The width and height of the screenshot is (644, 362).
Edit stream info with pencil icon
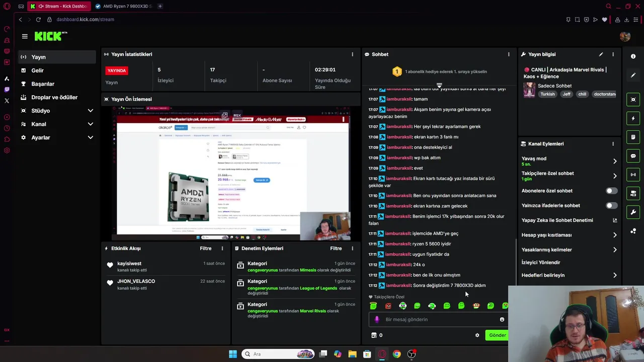(601, 54)
